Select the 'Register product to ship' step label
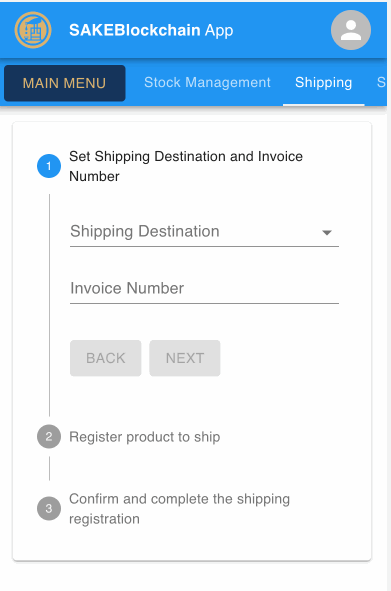Viewport: 391px width, 591px height. (144, 437)
